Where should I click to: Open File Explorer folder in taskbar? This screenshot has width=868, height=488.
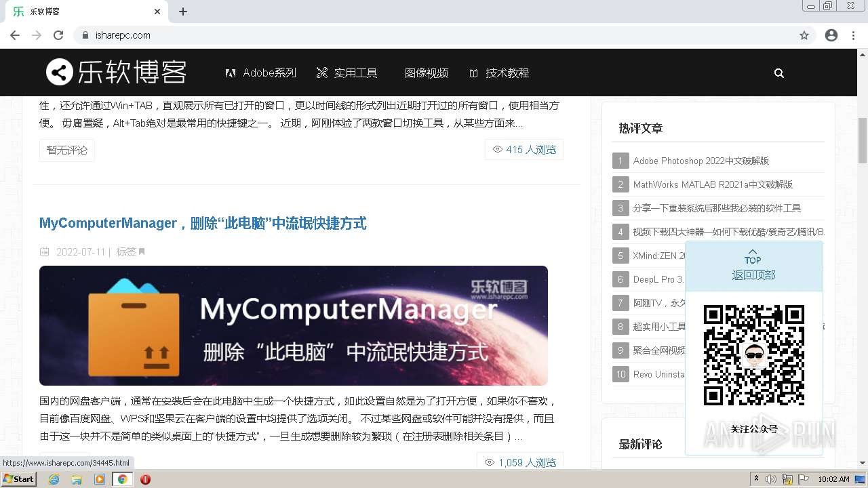[x=77, y=479]
